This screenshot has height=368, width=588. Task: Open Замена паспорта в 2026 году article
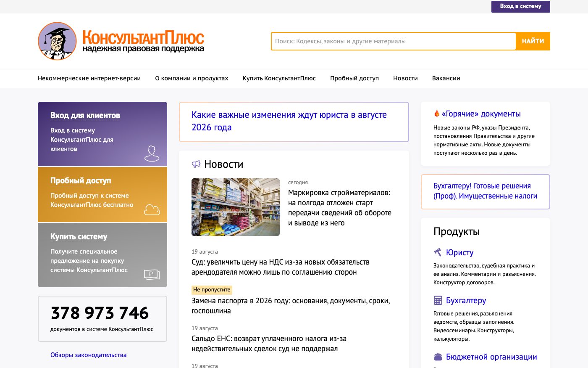pyautogui.click(x=291, y=306)
